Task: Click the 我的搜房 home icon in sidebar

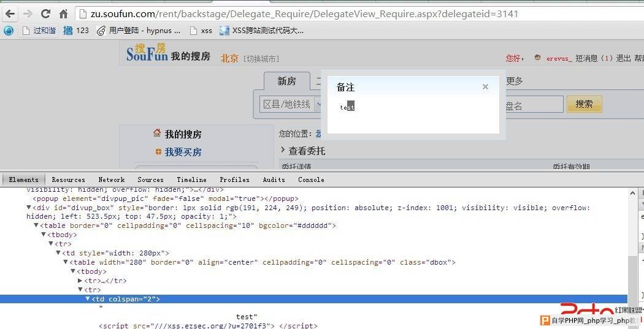Action: point(157,133)
